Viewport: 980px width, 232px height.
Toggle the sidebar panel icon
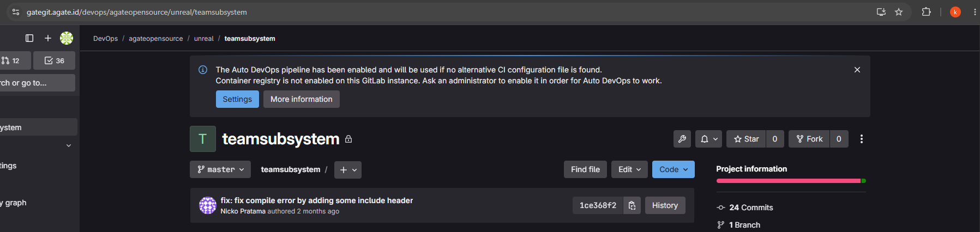[x=29, y=38]
